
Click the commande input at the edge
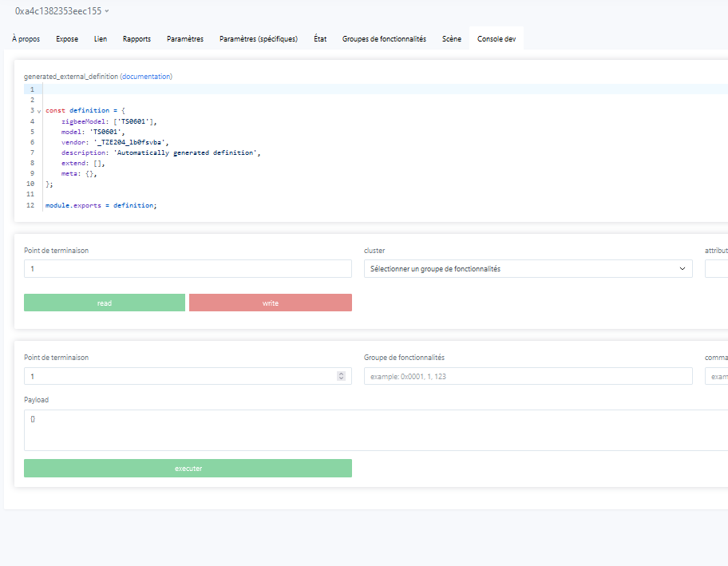click(716, 376)
